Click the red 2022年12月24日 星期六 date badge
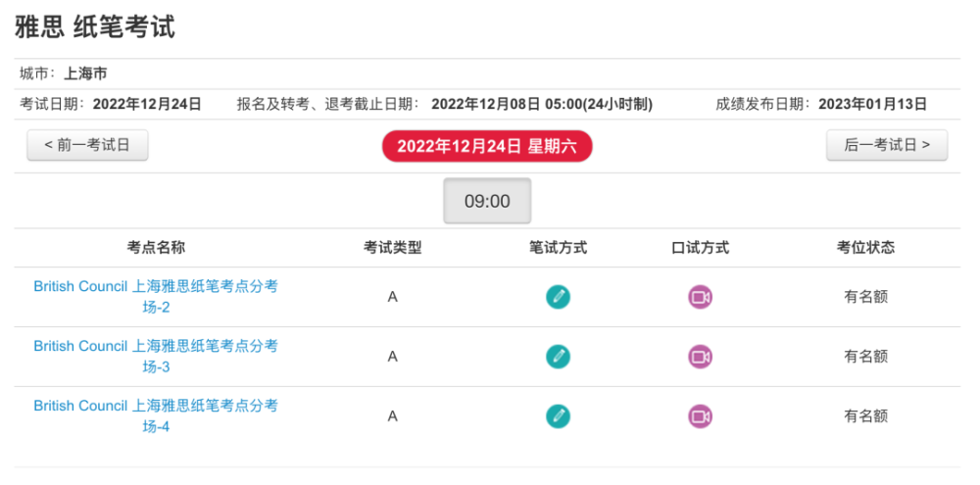This screenshot has height=485, width=980. pyautogui.click(x=487, y=146)
